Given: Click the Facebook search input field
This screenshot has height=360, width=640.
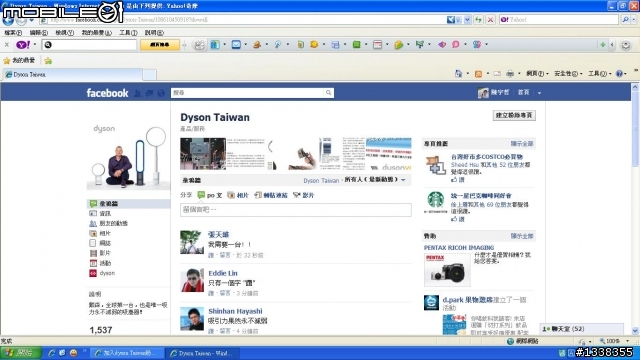Looking at the screenshot, I should coord(247,93).
